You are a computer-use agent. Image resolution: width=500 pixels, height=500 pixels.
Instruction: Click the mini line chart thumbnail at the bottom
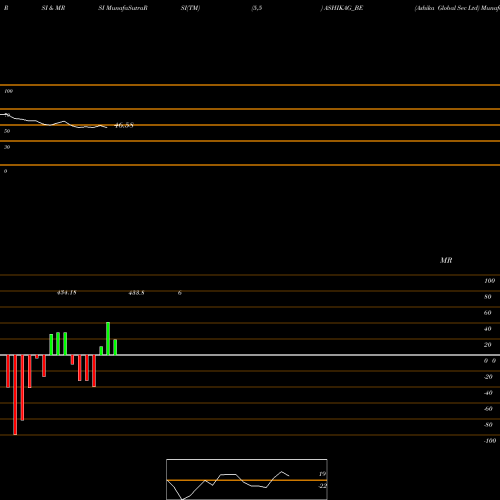[247, 479]
